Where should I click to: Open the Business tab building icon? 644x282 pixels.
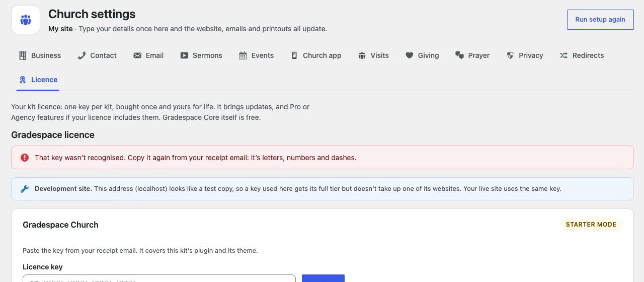pyautogui.click(x=23, y=55)
